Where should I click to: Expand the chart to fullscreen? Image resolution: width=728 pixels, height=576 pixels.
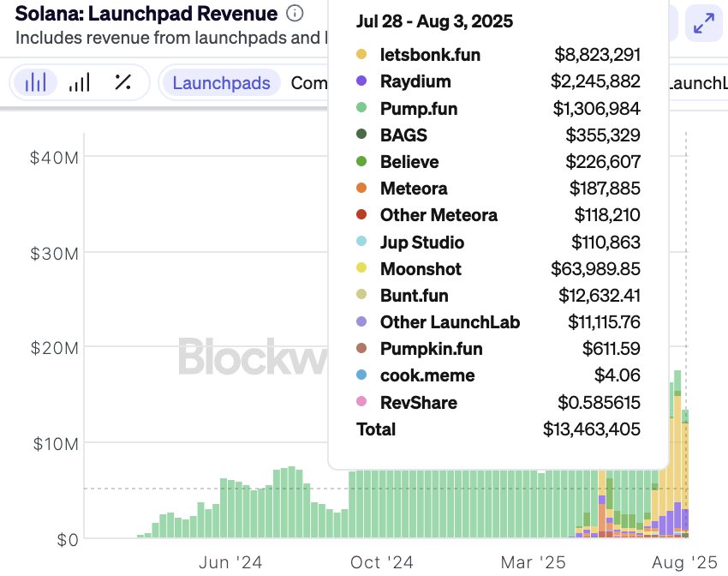[704, 23]
